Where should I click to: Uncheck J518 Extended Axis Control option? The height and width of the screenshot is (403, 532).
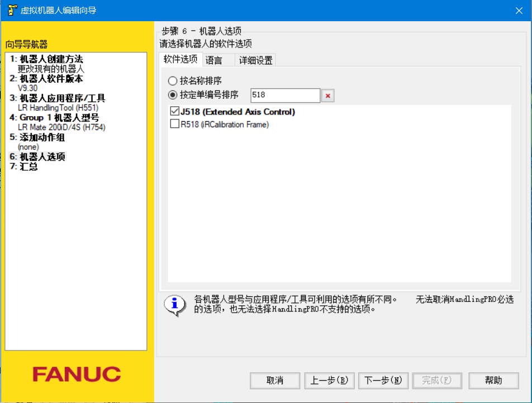click(174, 112)
